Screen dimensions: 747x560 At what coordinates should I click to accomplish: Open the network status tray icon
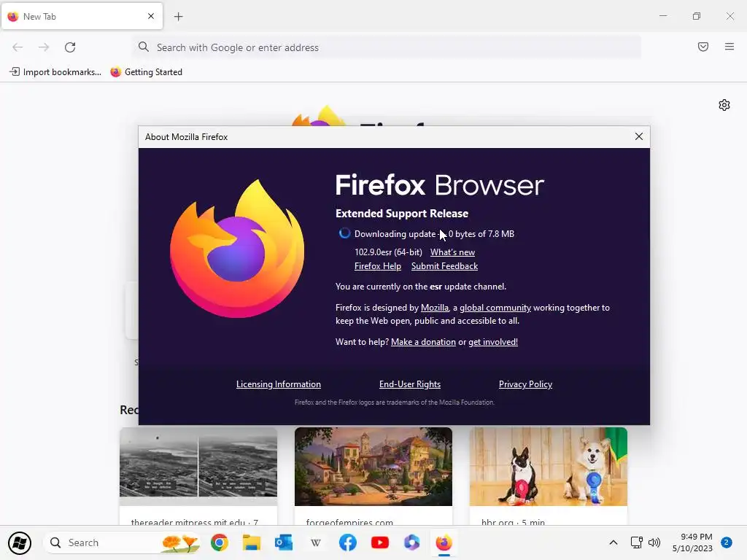click(636, 542)
